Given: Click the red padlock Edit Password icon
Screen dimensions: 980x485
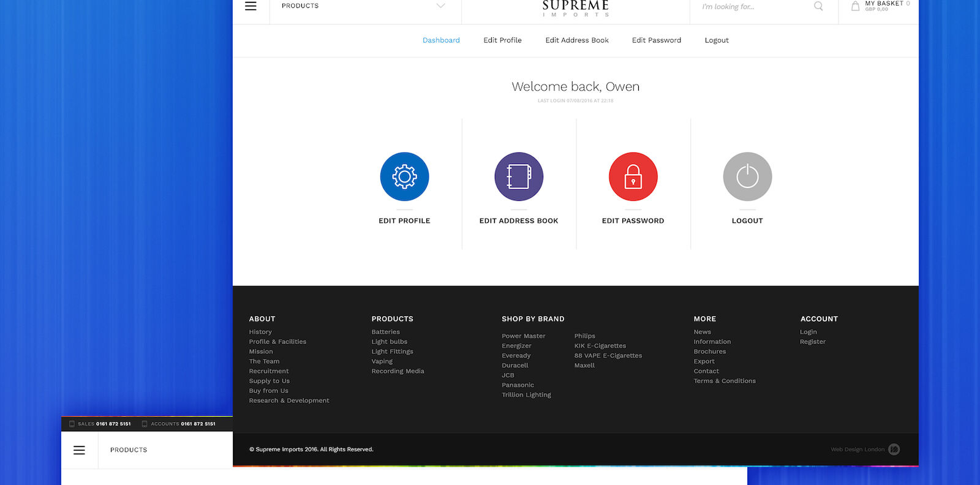Looking at the screenshot, I should point(633,177).
